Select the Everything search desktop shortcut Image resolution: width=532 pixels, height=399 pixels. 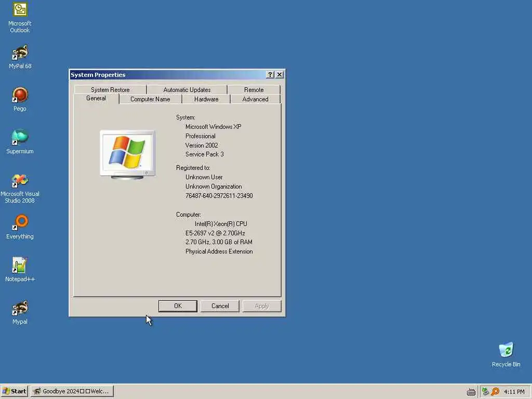point(20,228)
